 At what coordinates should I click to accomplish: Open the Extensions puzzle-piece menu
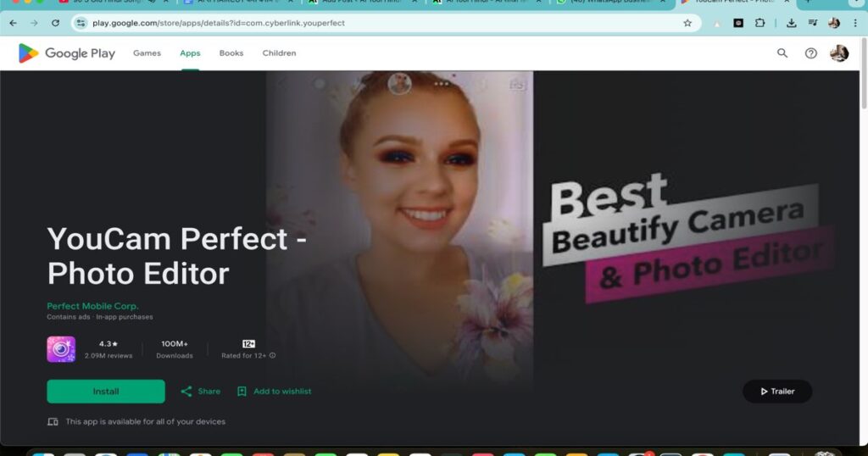pyautogui.click(x=760, y=23)
